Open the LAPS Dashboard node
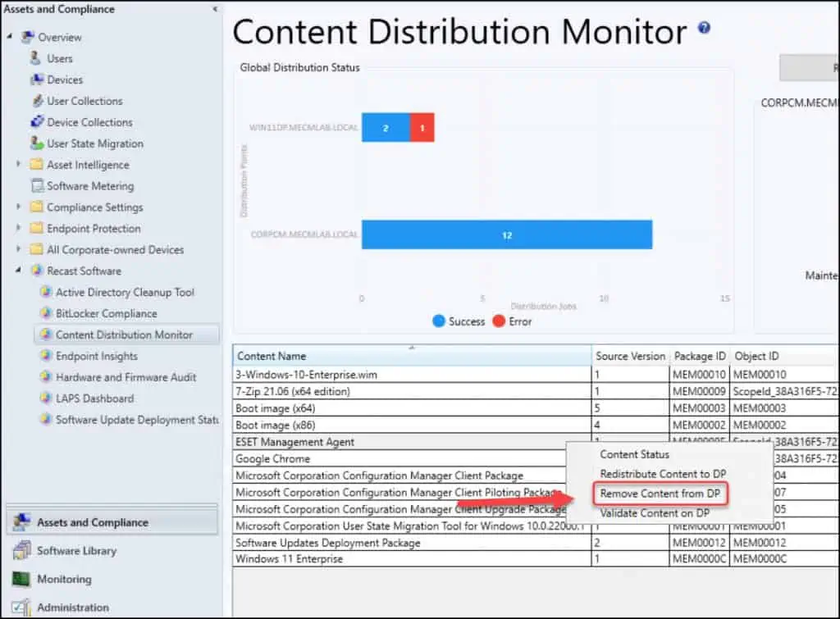The width and height of the screenshot is (840, 619). 95,398
